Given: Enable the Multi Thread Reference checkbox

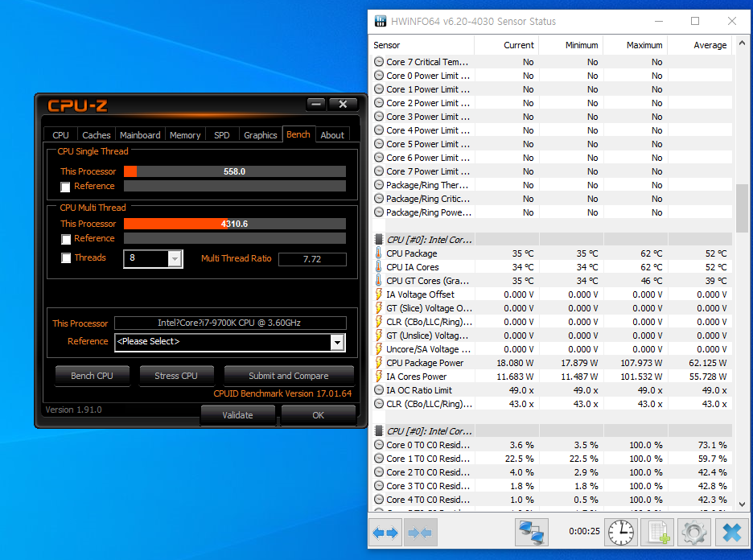Looking at the screenshot, I should (x=66, y=239).
